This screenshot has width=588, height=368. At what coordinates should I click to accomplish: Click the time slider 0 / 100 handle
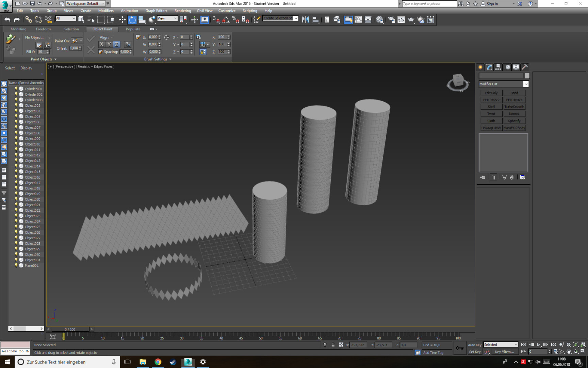(70, 329)
